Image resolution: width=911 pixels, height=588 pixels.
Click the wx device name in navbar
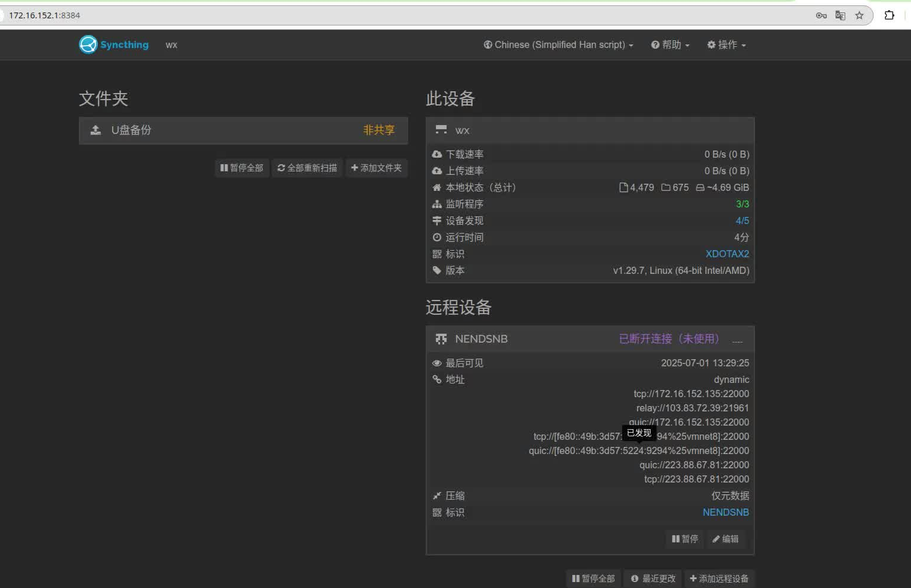coord(171,45)
